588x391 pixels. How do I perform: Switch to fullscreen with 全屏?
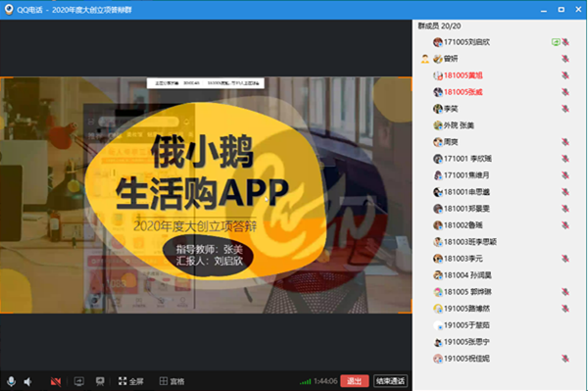pos(131,381)
